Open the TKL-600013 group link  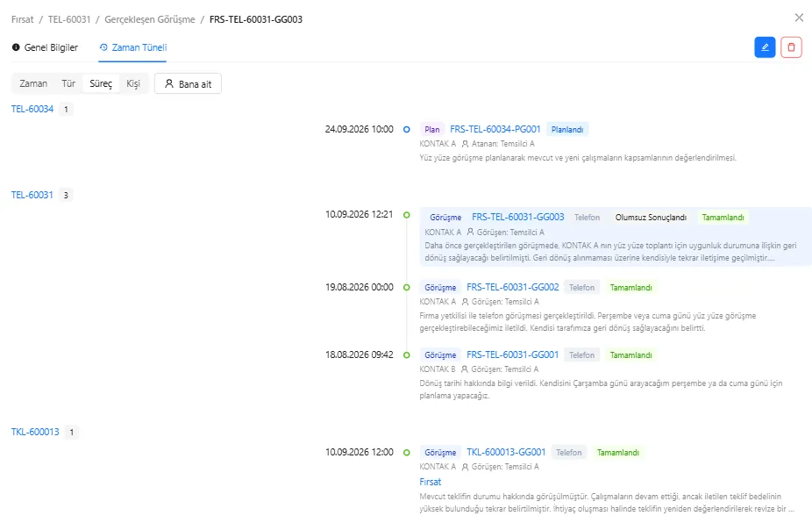point(35,432)
